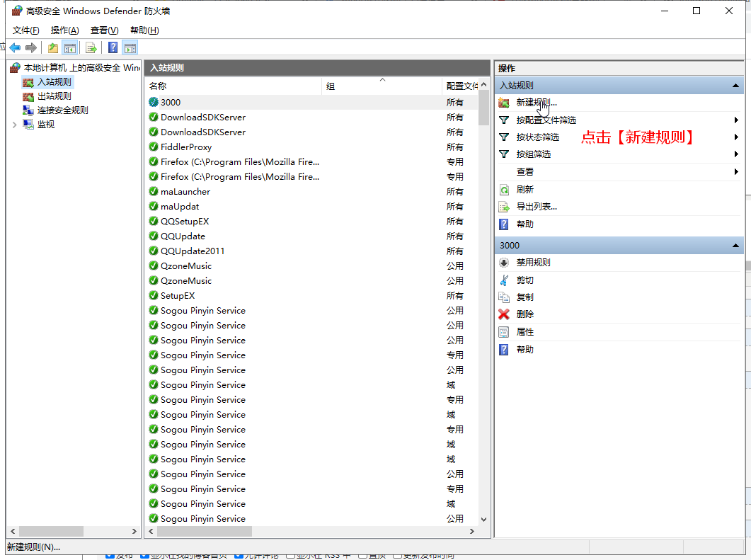This screenshot has width=751, height=560.
Task: Click the status icon of rule 3000
Action: (x=154, y=102)
